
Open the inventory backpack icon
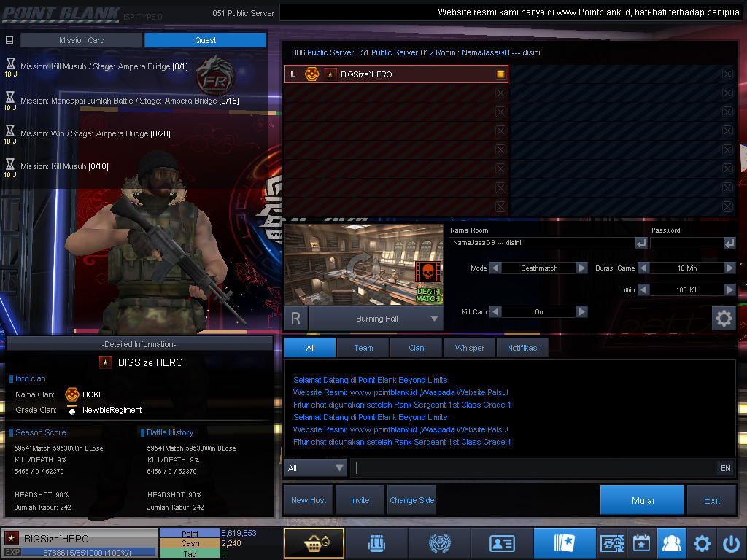tap(375, 543)
